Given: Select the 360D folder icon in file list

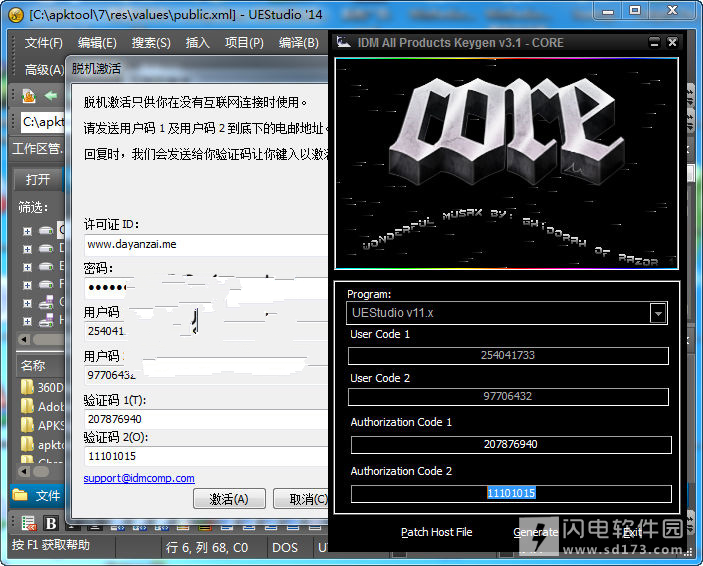Looking at the screenshot, I should click(x=27, y=387).
